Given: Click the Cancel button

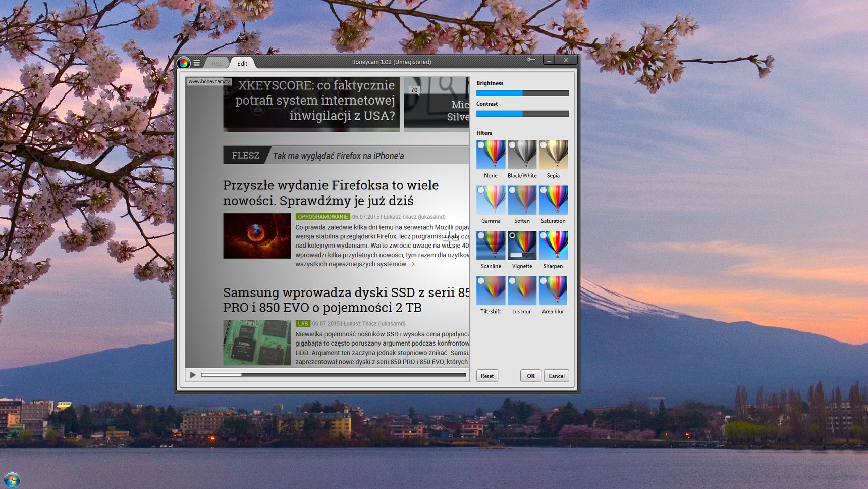Looking at the screenshot, I should 556,376.
